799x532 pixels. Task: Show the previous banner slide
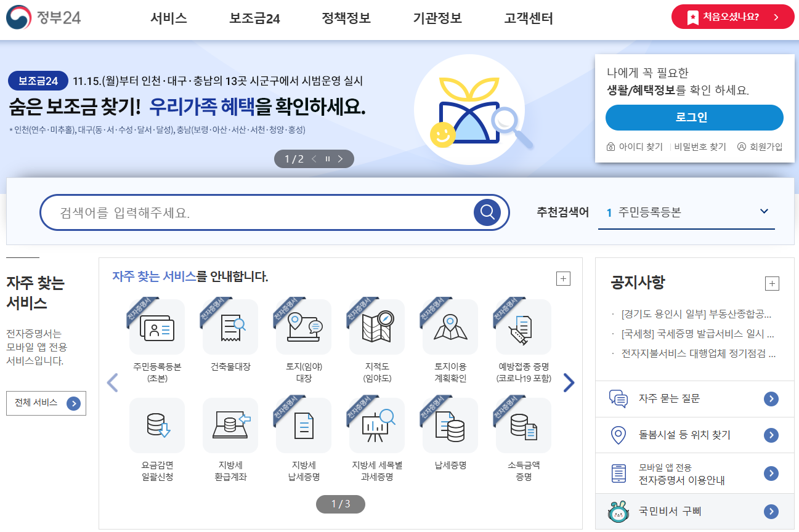[x=314, y=159]
